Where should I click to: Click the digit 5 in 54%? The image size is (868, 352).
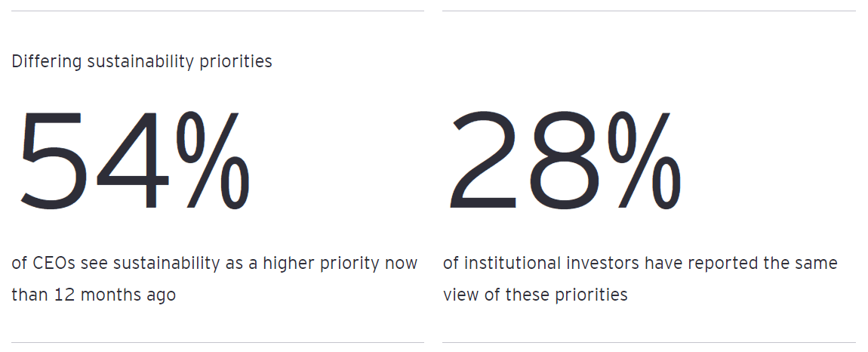pyautogui.click(x=49, y=162)
